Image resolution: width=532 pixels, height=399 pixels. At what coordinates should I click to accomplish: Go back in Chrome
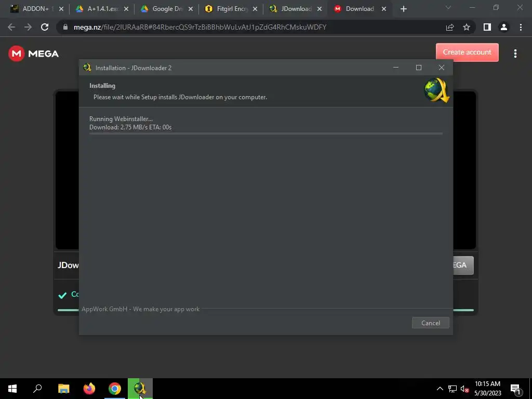point(11,27)
